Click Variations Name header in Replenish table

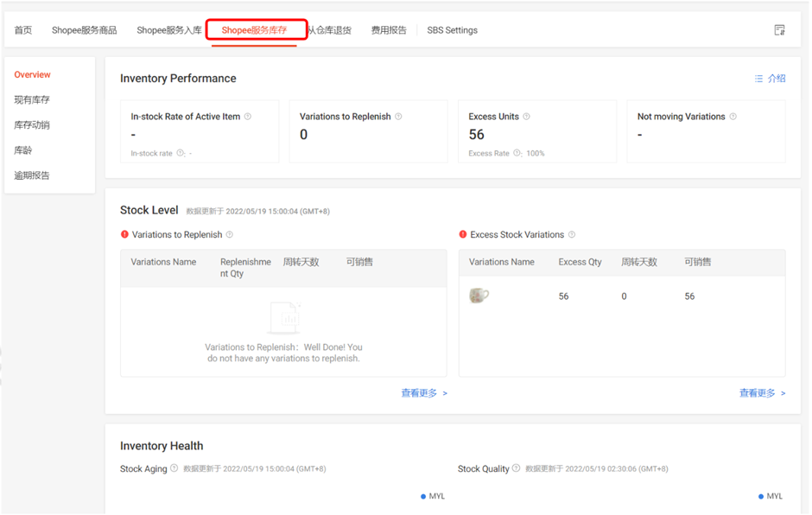(x=163, y=262)
